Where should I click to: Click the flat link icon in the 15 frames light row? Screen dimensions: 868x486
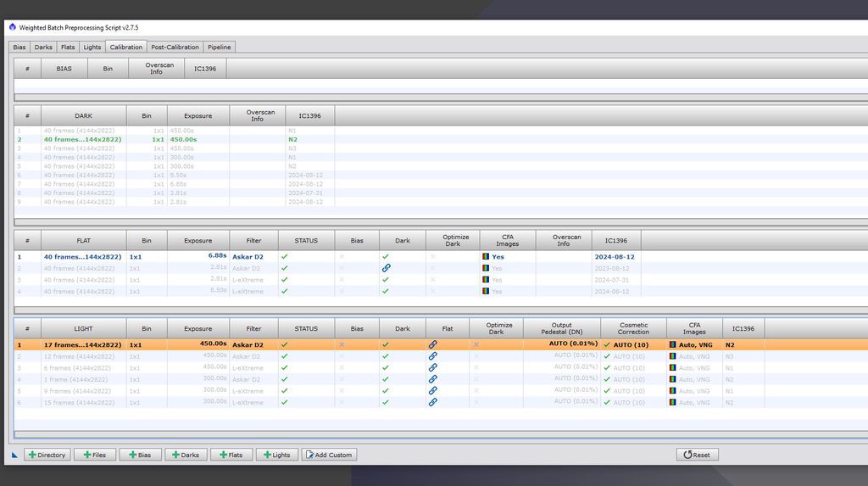click(x=433, y=402)
